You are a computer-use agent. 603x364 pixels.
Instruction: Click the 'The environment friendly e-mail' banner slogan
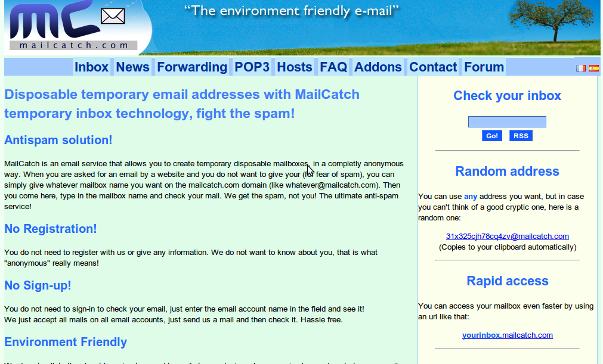(x=291, y=10)
